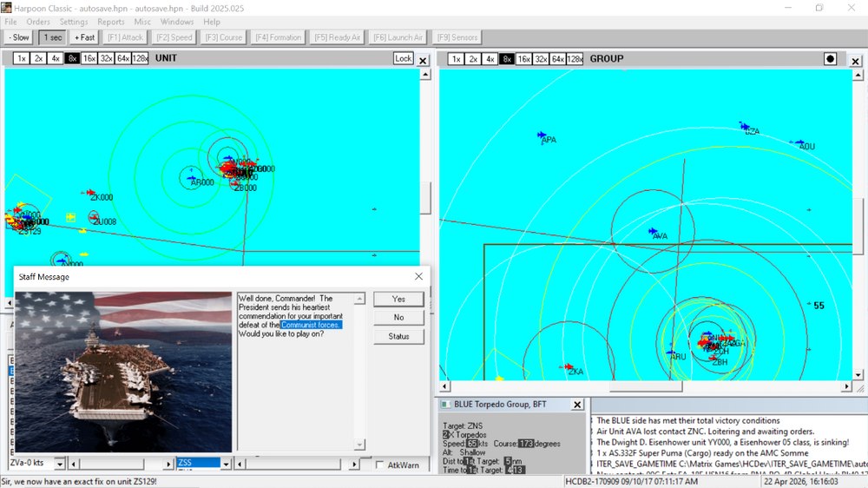The image size is (868, 488).
Task: Click the APA aircraft icon in GROUP map
Action: (x=542, y=135)
